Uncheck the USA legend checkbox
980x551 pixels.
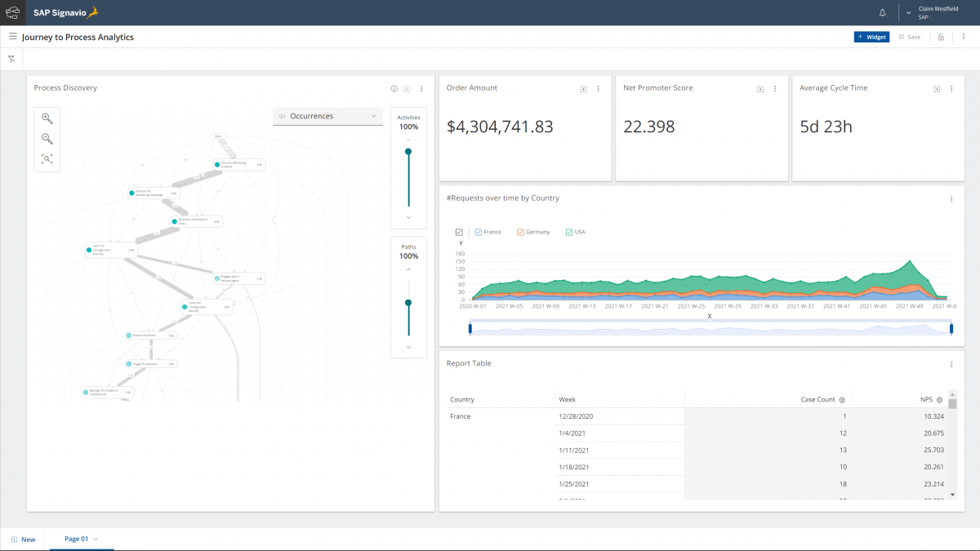570,232
